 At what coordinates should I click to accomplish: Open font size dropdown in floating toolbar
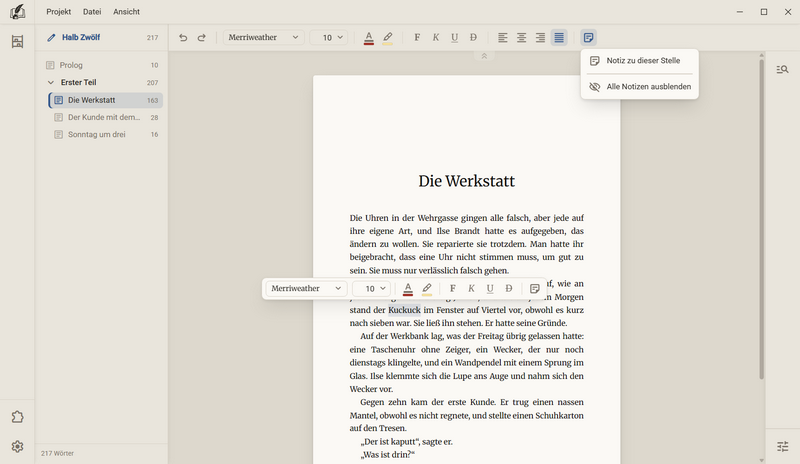point(371,288)
